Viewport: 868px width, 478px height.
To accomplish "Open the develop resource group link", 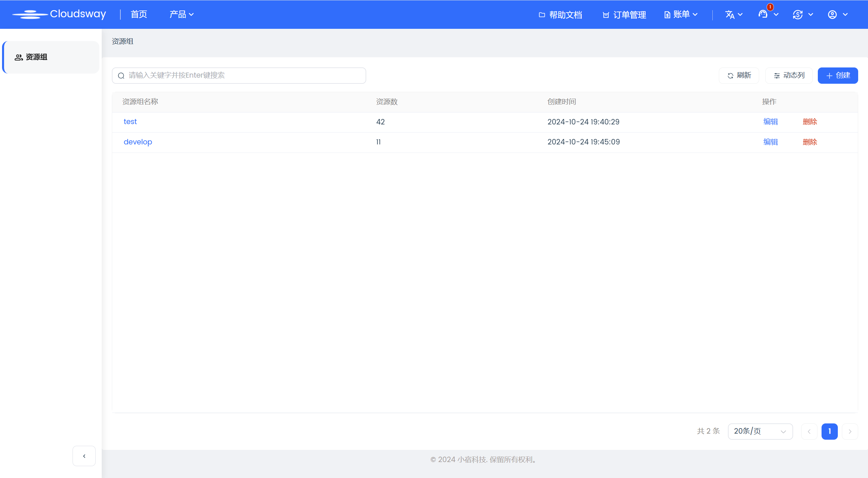I will click(138, 142).
